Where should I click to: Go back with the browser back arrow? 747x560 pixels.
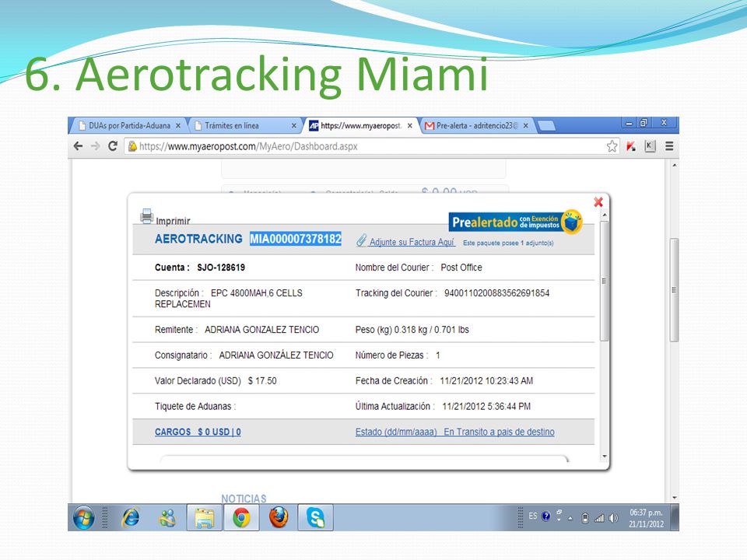pos(79,146)
